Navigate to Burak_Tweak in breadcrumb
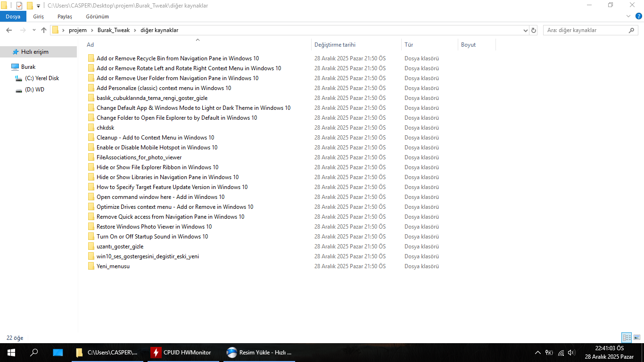The height and width of the screenshot is (362, 644). pos(114,30)
